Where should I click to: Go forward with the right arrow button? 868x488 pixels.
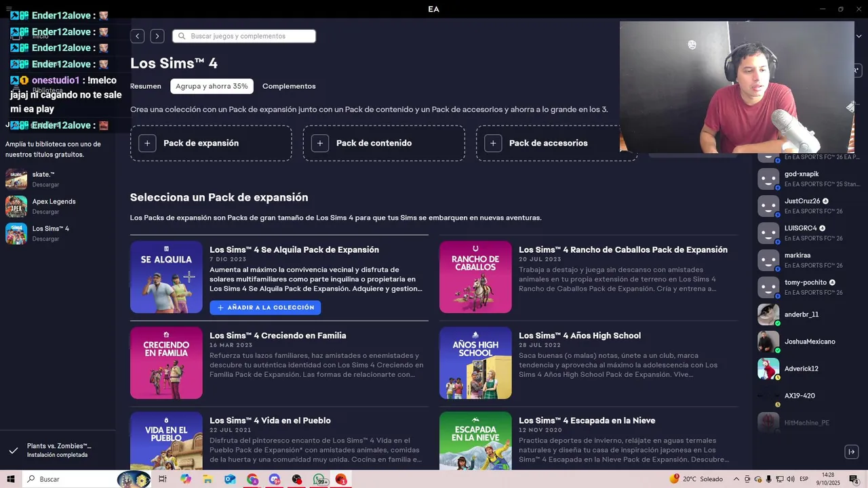coord(157,36)
